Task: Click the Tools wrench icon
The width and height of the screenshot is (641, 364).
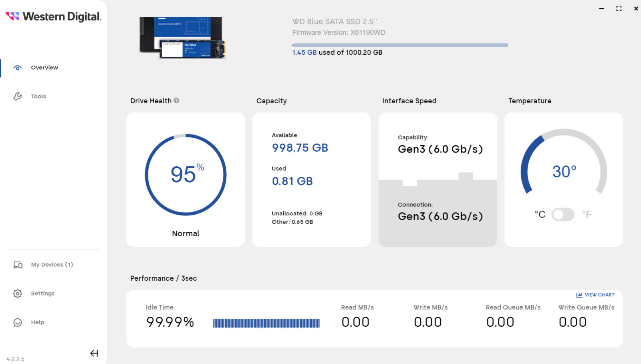Action: 18,97
